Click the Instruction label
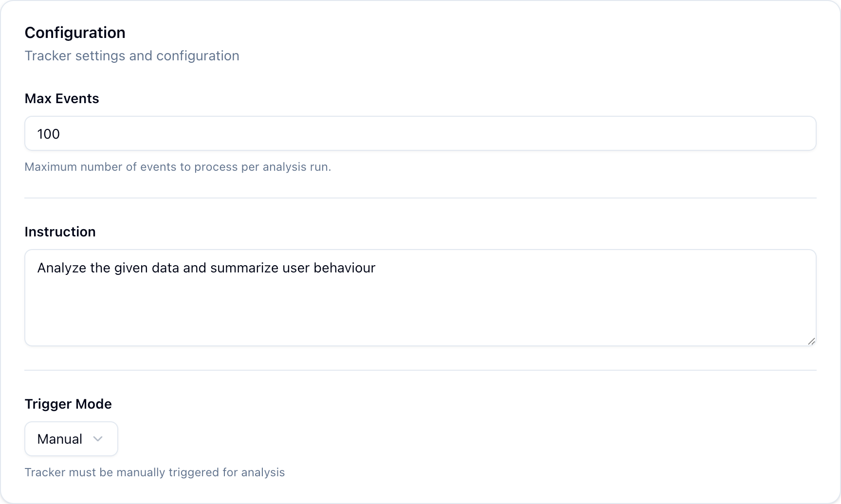The image size is (841, 504). [60, 232]
